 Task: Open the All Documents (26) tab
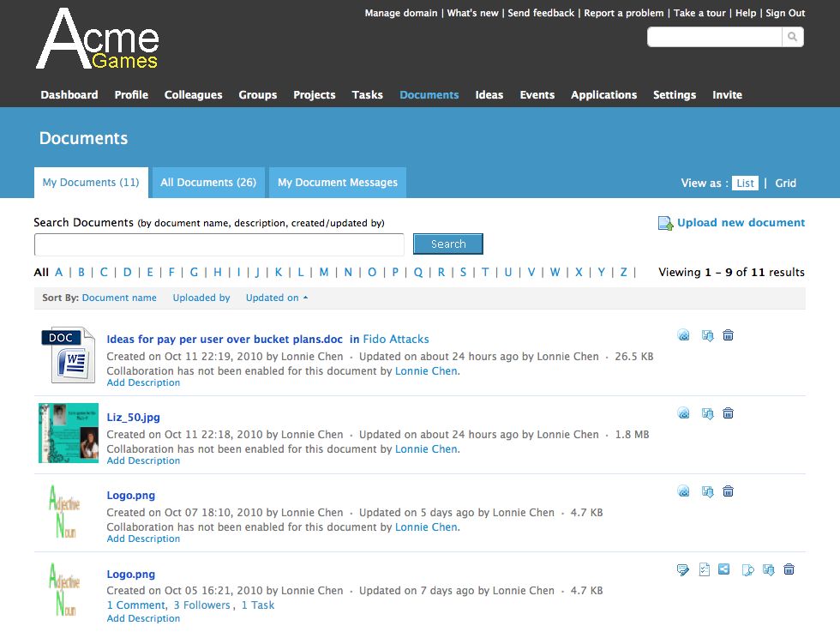(208, 183)
